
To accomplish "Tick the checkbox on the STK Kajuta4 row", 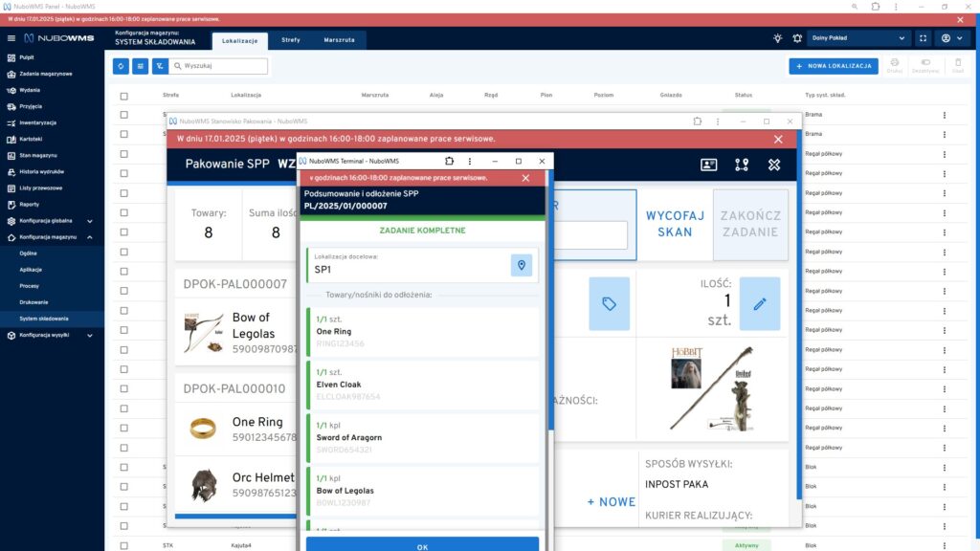I will (x=123, y=545).
